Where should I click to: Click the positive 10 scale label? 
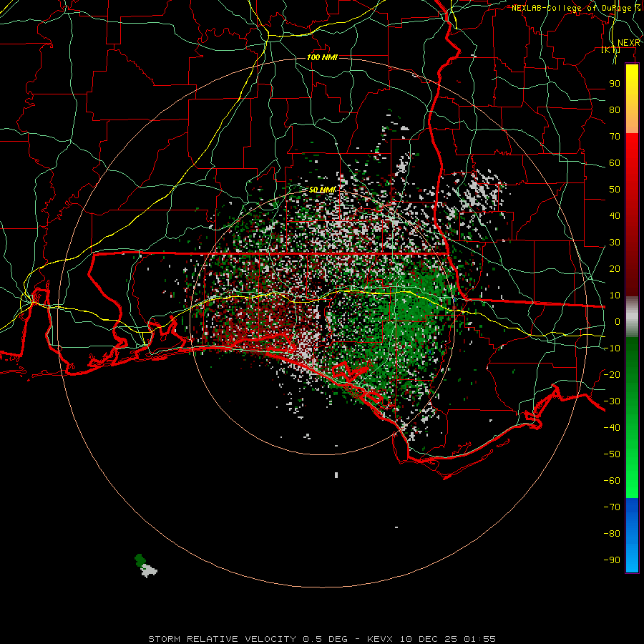(x=615, y=296)
